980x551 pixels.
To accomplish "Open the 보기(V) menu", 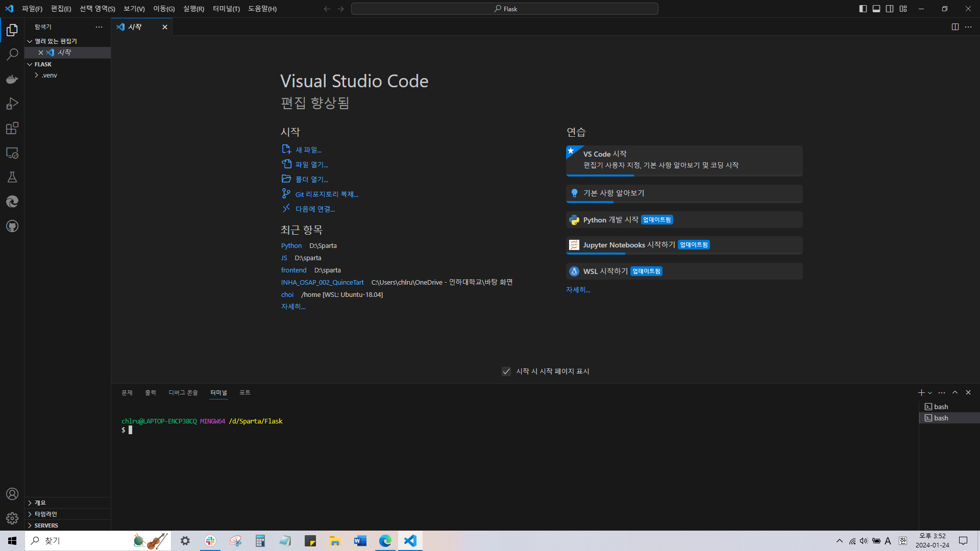I will point(134,9).
